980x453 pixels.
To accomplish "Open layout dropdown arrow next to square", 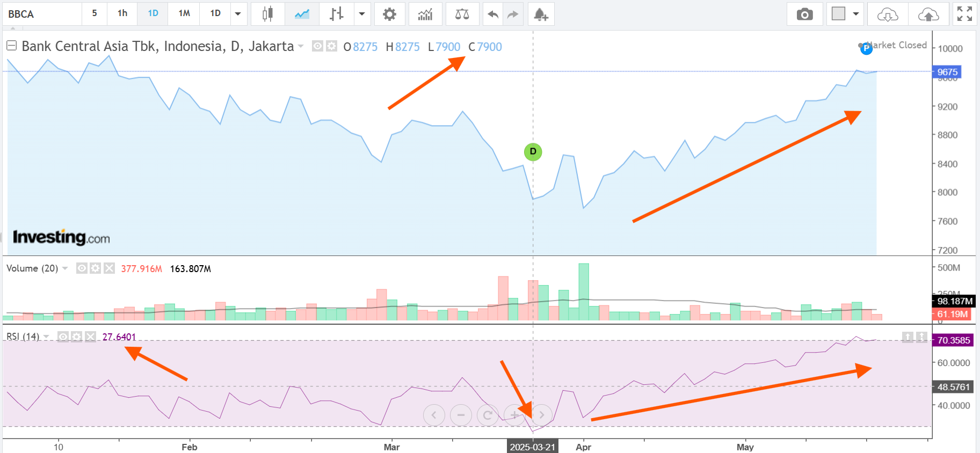I will coord(856,14).
